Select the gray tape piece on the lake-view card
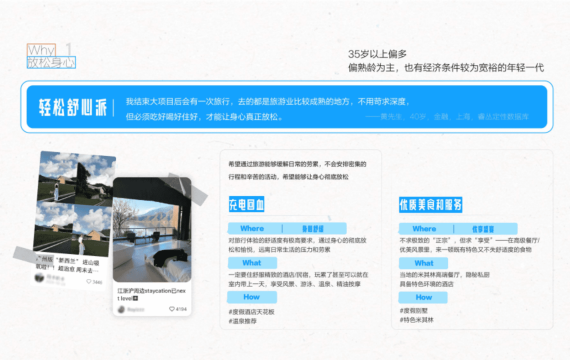Viewport: 570px width, 360px height. [188, 189]
